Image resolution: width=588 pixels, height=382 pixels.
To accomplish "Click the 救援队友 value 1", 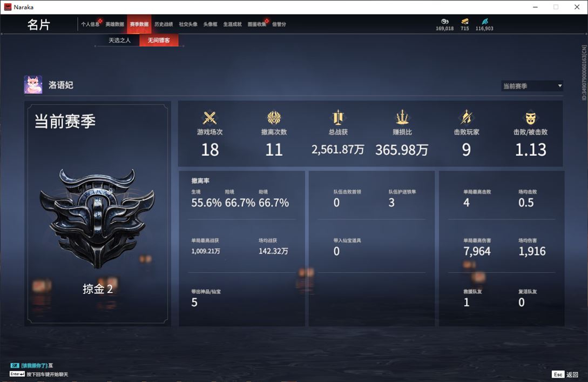I will [x=467, y=303].
